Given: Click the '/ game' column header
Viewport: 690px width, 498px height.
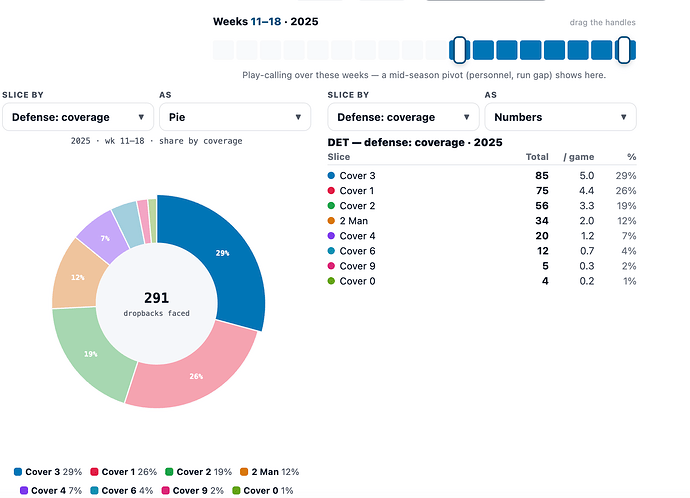Looking at the screenshot, I should [x=579, y=157].
